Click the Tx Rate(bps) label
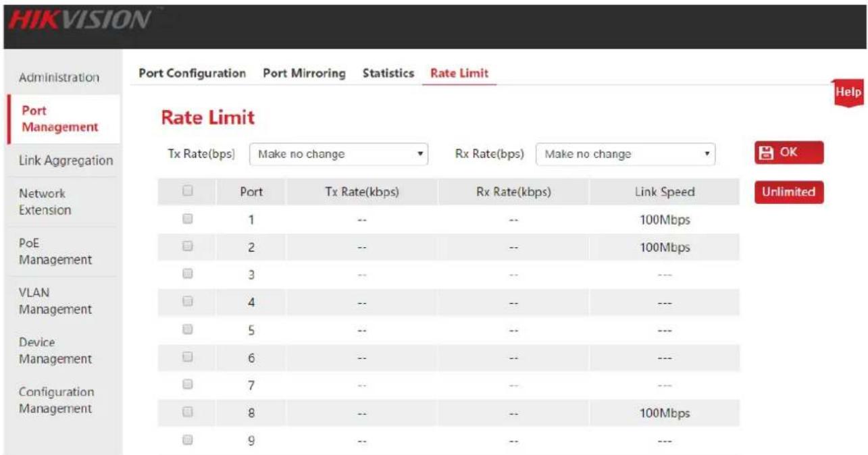The image size is (868, 455). coord(201,154)
